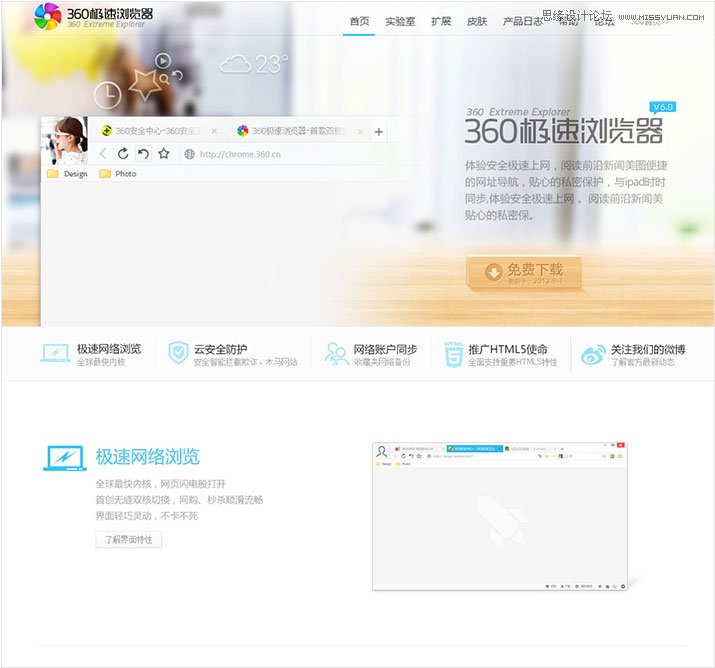Click the address bar showing chrome.360.cn

pyautogui.click(x=240, y=154)
